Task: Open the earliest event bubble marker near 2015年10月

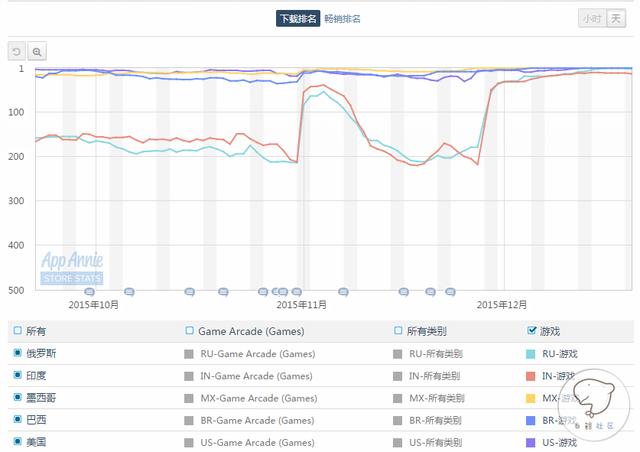Action: point(89,292)
